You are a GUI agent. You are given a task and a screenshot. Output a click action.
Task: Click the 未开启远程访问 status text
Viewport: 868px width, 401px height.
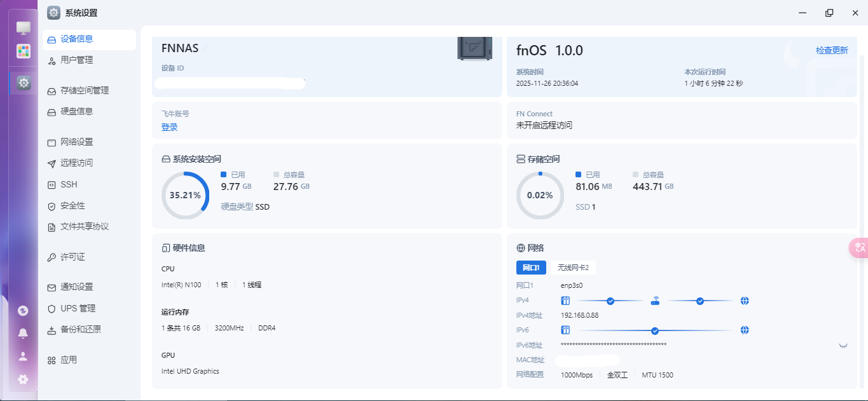coord(544,126)
